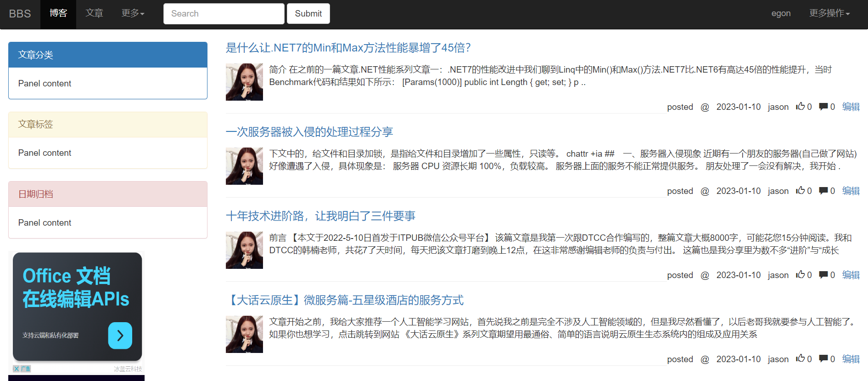The image size is (868, 381).
Task: Click the 文章标签 panel heading
Action: point(108,125)
